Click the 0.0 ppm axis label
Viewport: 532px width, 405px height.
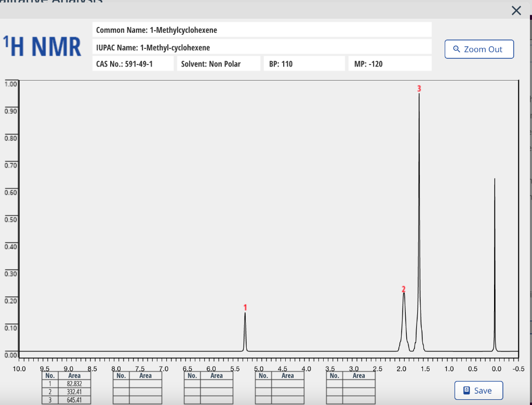point(496,369)
